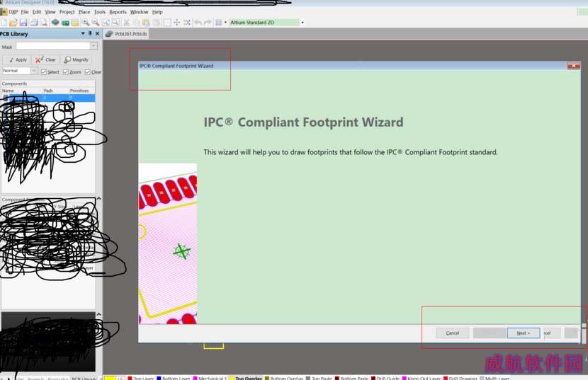The width and height of the screenshot is (588, 380).
Task: Open the 3D component body icon
Action: click(x=55, y=23)
